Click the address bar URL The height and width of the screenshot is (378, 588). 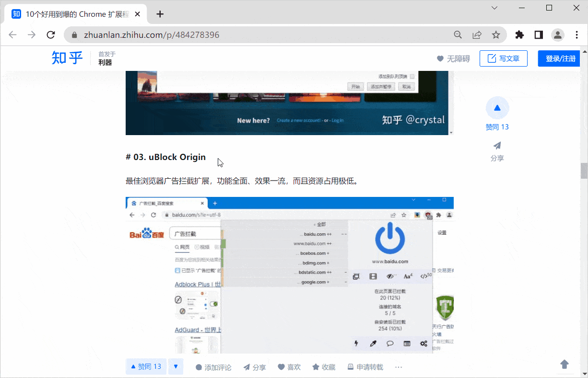tap(152, 35)
